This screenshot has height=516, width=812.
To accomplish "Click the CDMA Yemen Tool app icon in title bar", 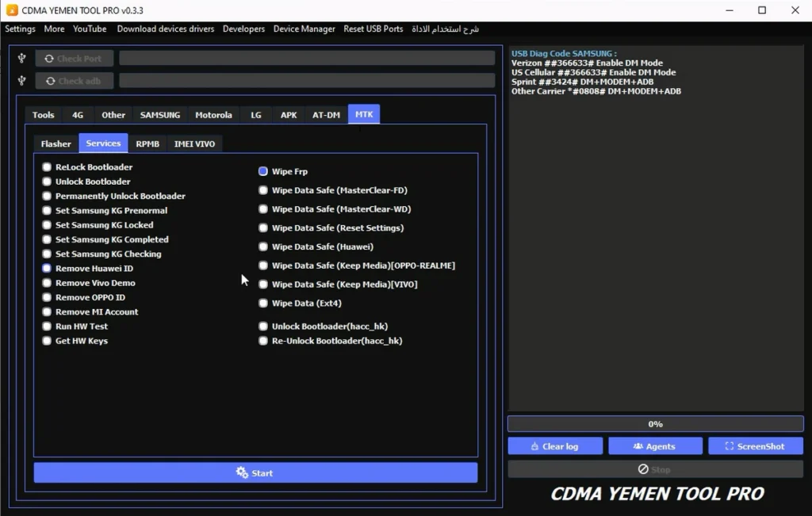I will point(12,10).
